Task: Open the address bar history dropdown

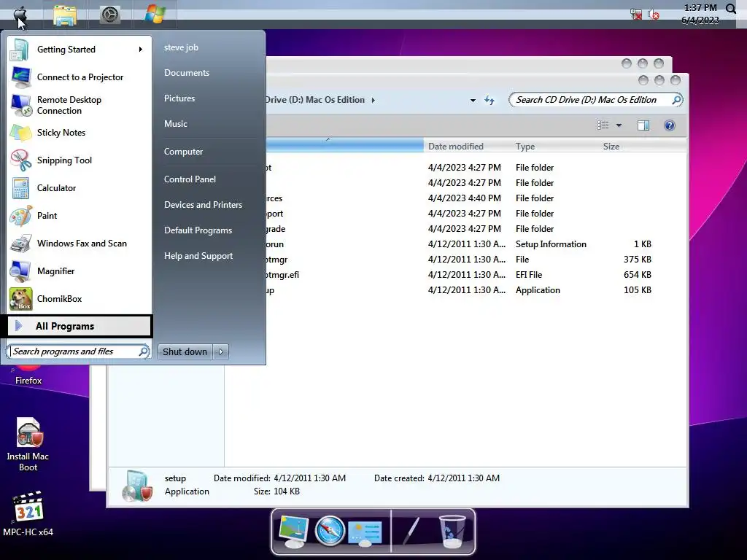Action: [x=473, y=101]
